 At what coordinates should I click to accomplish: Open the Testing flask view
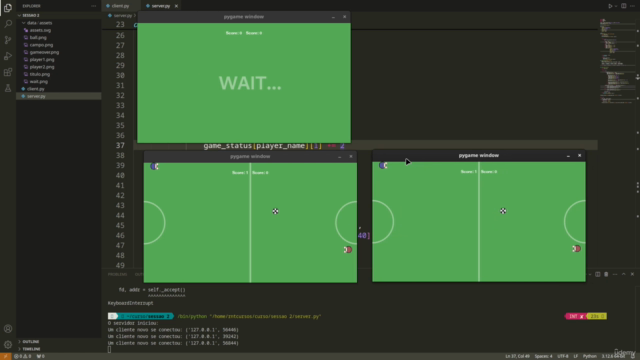point(8,88)
